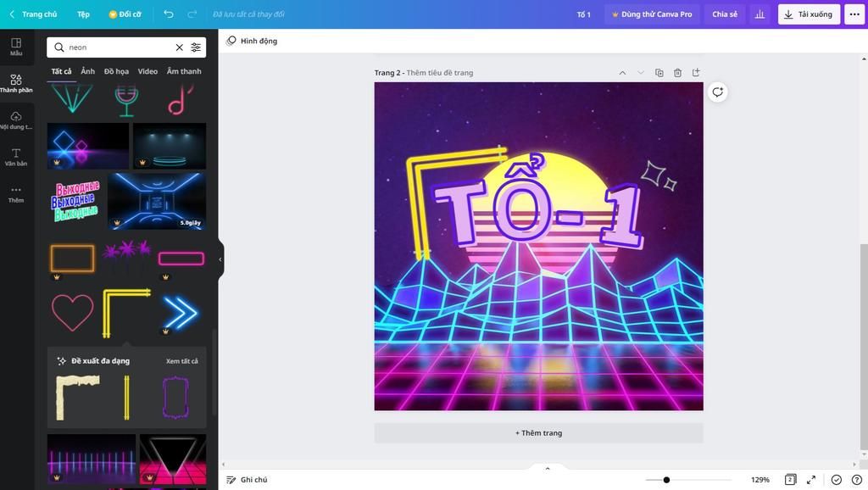Click Xem tất cả link
The height and width of the screenshot is (490, 868).
(182, 361)
